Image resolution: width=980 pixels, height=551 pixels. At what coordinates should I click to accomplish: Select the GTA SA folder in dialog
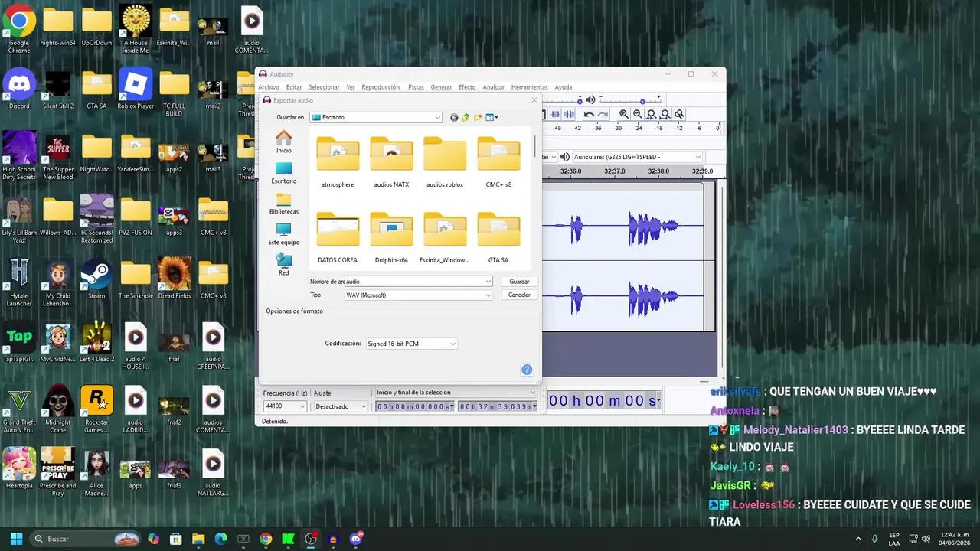(x=498, y=238)
